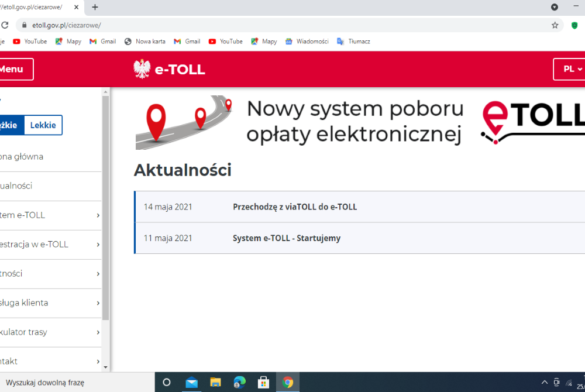Bookmark this page with star icon
585x392 pixels.
[555, 25]
